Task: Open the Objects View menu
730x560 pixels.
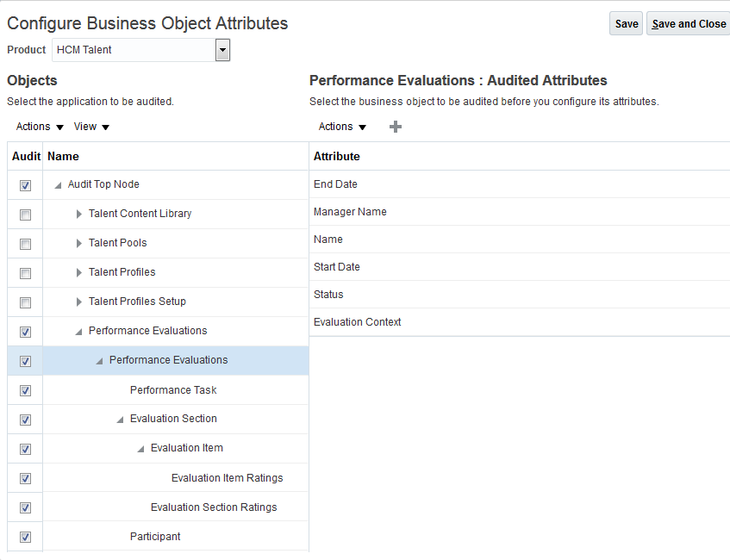Action: [x=91, y=127]
